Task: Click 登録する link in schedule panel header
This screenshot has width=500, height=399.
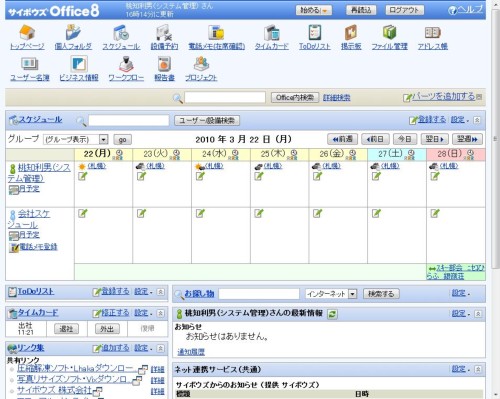Action: tap(432, 120)
